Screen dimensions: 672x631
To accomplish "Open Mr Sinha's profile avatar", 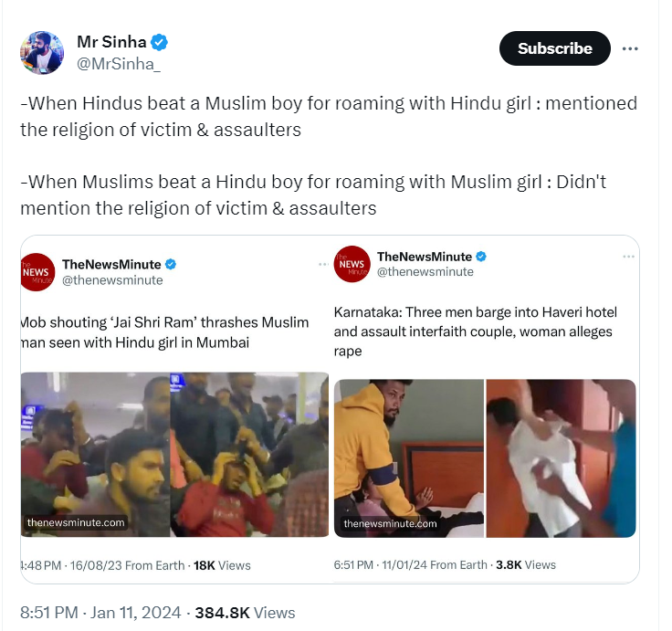I will 42,53.
